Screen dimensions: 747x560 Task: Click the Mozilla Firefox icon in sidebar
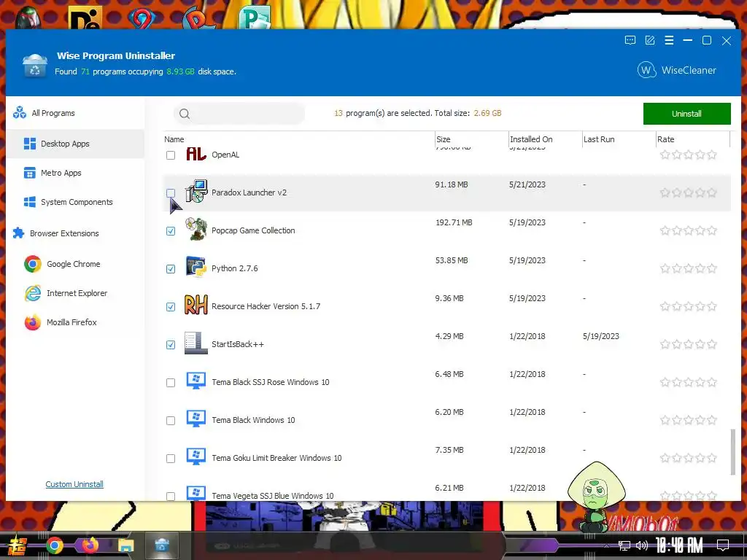point(33,322)
